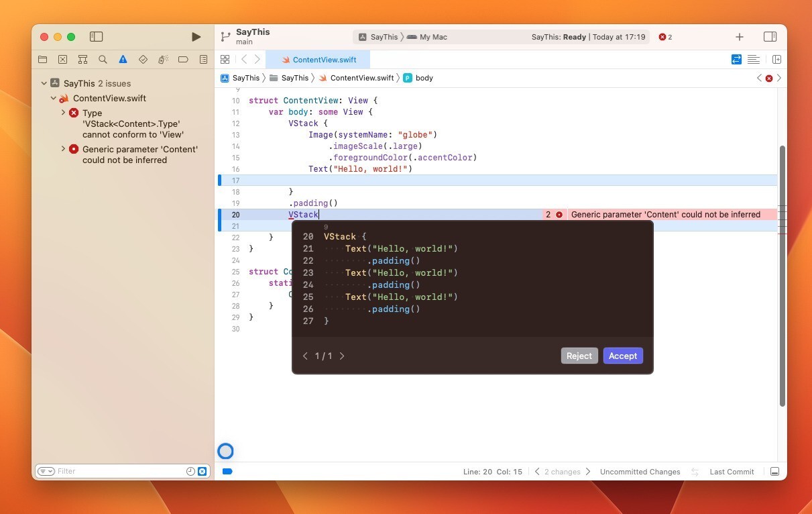
Task: Accept the suggested code completion
Action: (622, 356)
